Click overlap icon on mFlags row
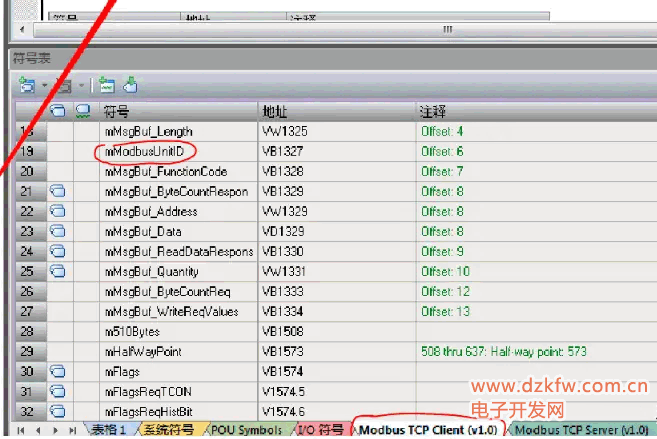Image resolution: width=657 pixels, height=439 pixels. (58, 371)
